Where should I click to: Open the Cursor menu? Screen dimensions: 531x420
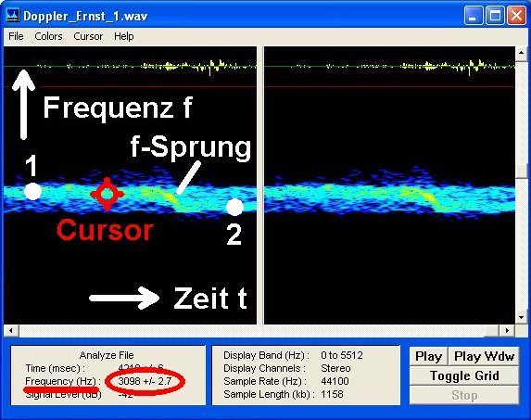[88, 36]
